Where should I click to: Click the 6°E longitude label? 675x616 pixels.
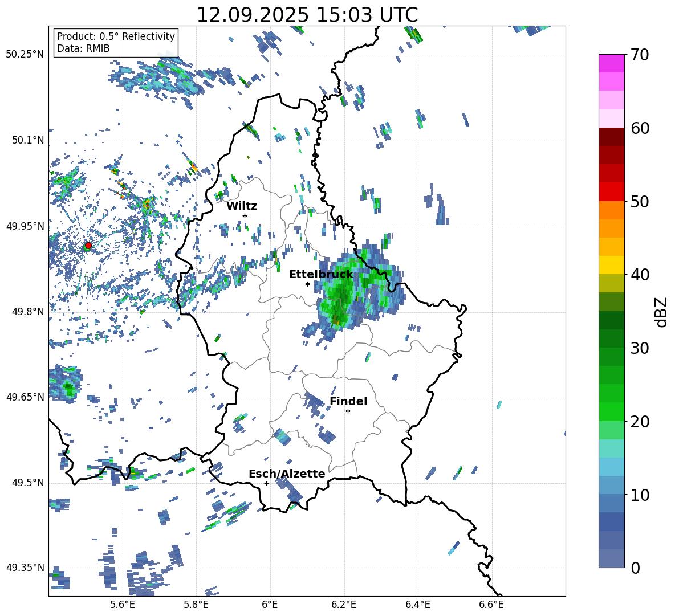[270, 605]
